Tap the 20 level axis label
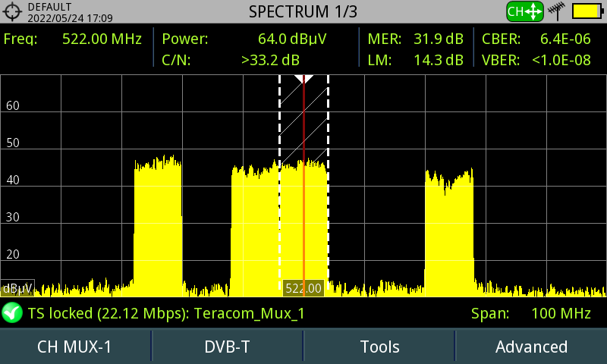Screen dimensions: 607x364 (x=13, y=254)
